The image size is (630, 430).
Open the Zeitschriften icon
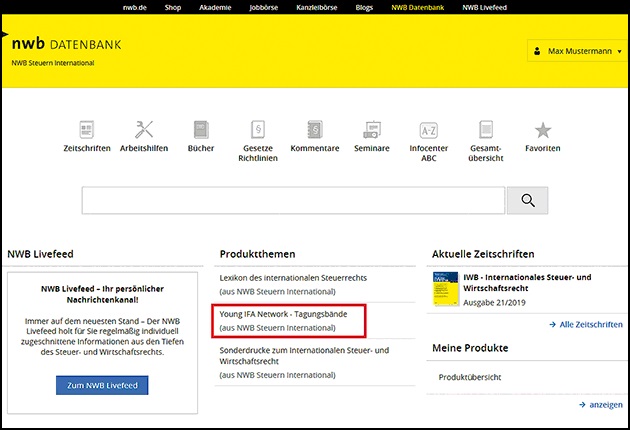coord(86,130)
